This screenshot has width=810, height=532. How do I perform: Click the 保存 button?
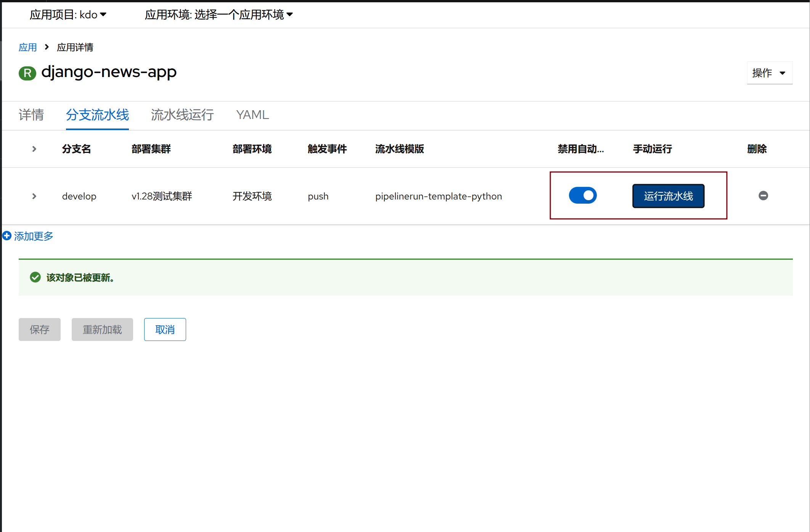(40, 329)
